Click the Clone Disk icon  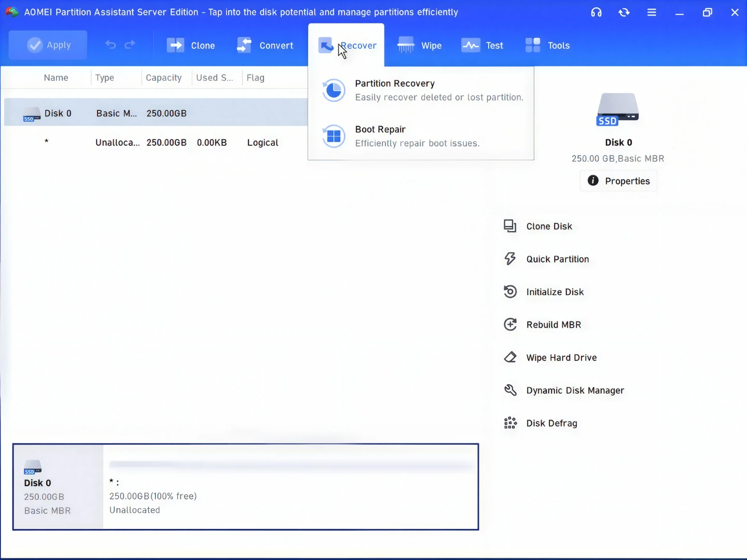pyautogui.click(x=510, y=226)
